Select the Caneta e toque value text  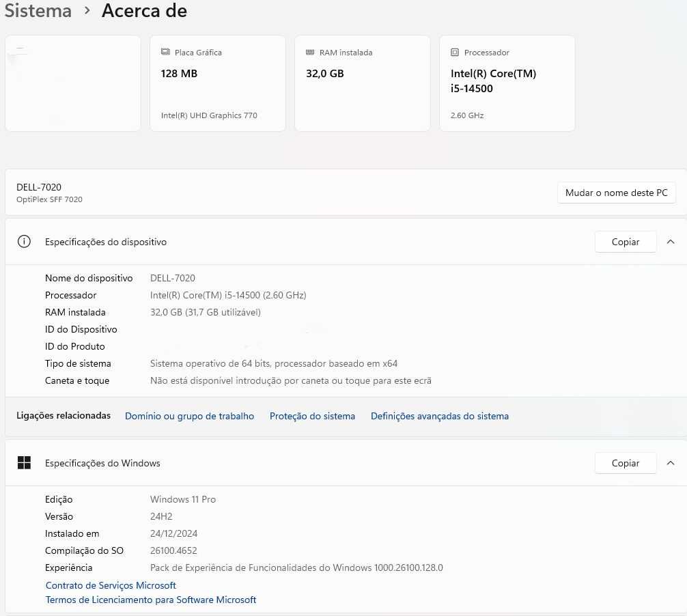coord(290,380)
